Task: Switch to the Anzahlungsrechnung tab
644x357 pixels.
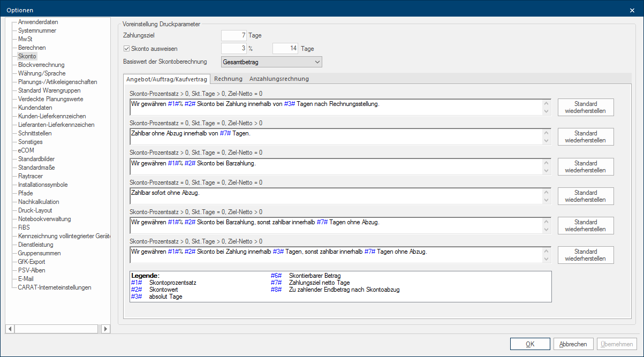Action: [279, 79]
